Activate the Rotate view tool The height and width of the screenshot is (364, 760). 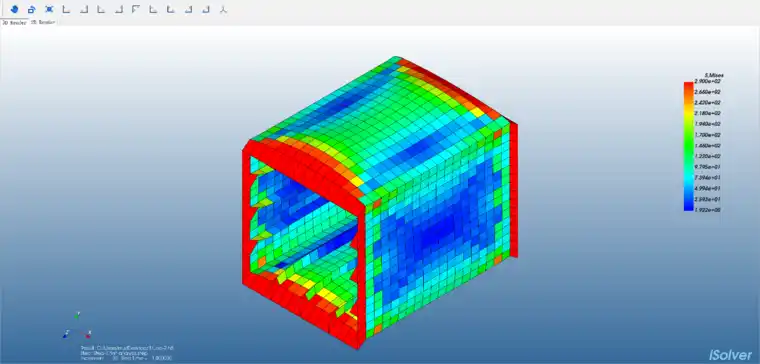pyautogui.click(x=32, y=9)
